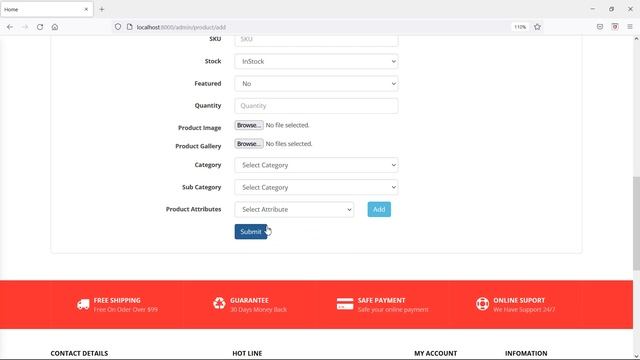
Task: Click the Safe Payment card icon
Action: [345, 304]
